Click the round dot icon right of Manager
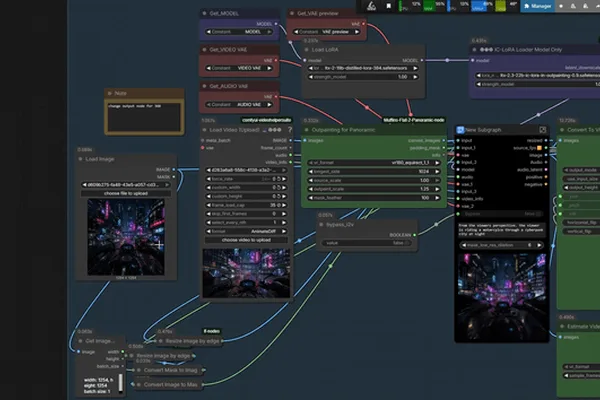The width and height of the screenshot is (600, 400). 561,6
